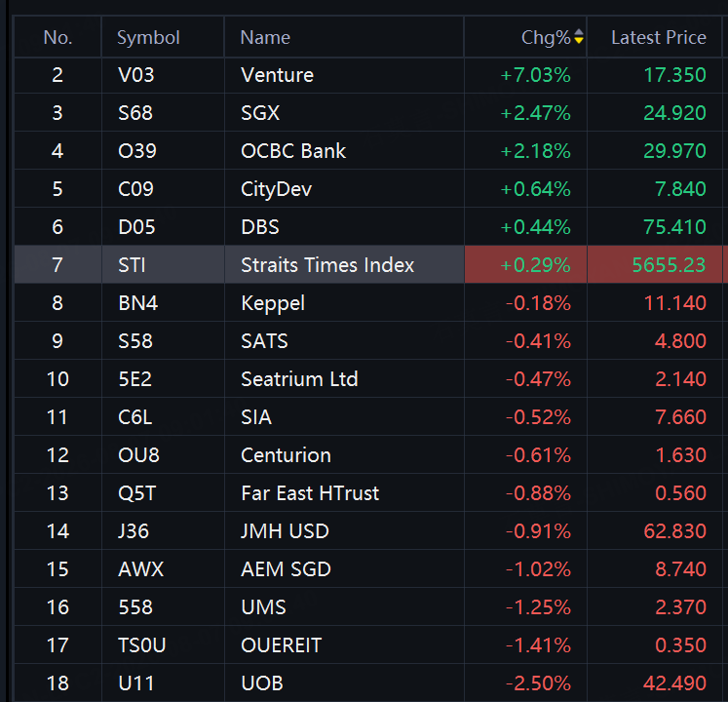Click Seatrium's -0.47% change
The image size is (728, 702).
click(x=538, y=379)
